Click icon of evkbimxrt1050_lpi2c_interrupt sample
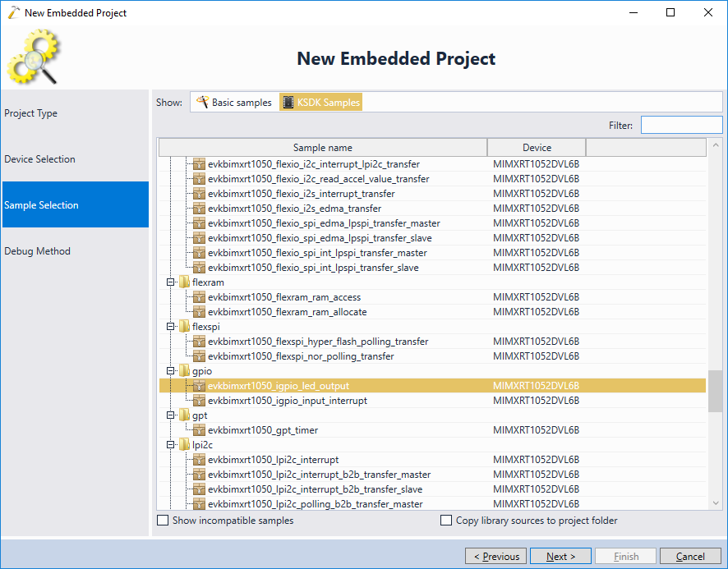This screenshot has width=728, height=569. coord(199,460)
